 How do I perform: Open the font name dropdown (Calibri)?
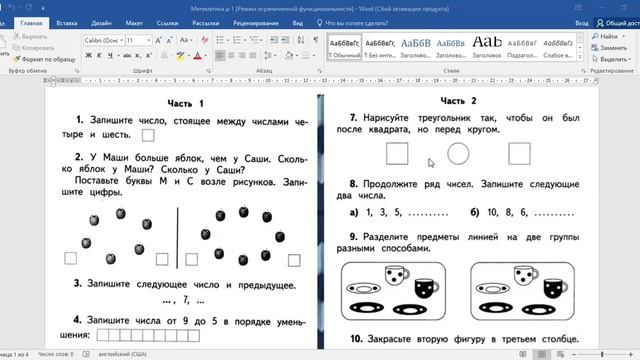[x=121, y=40]
